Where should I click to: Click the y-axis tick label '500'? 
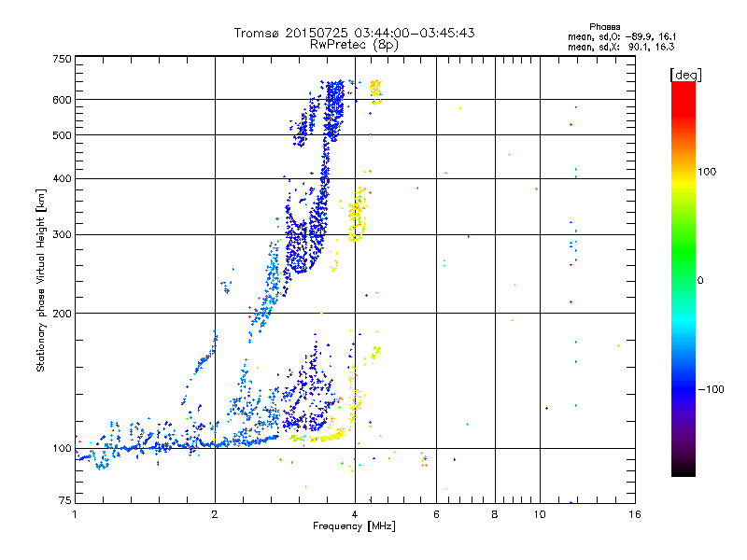[x=63, y=135]
